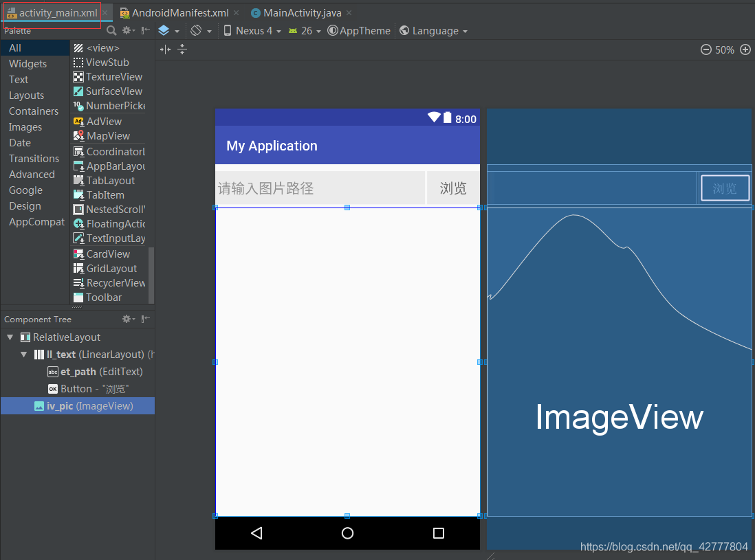755x560 pixels.
Task: Hide the Component Tree panel
Action: pyautogui.click(x=145, y=319)
